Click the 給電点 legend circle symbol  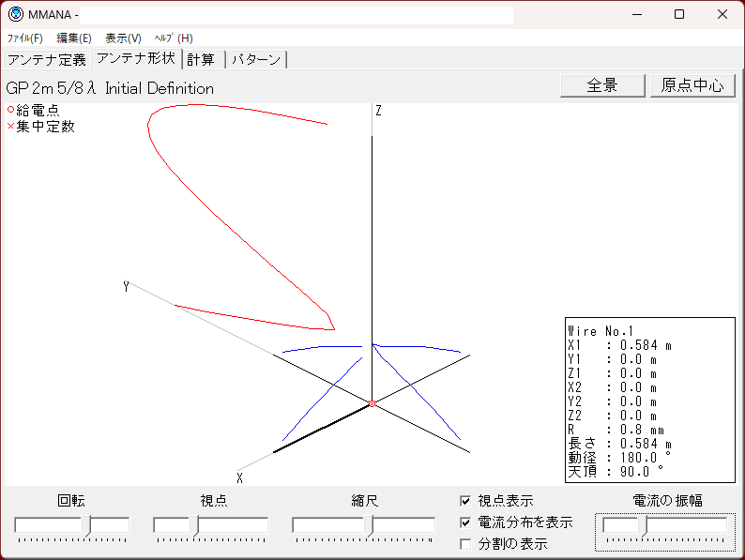click(x=11, y=110)
